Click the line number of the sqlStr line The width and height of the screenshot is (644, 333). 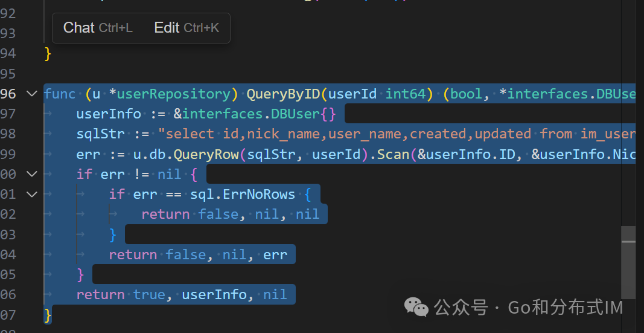tap(8, 134)
